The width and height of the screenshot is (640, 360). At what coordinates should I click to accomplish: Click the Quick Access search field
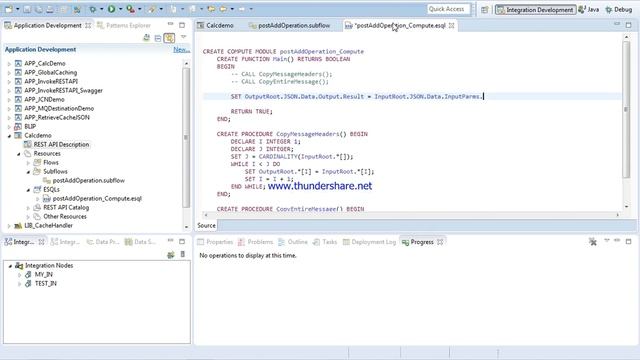click(x=448, y=9)
